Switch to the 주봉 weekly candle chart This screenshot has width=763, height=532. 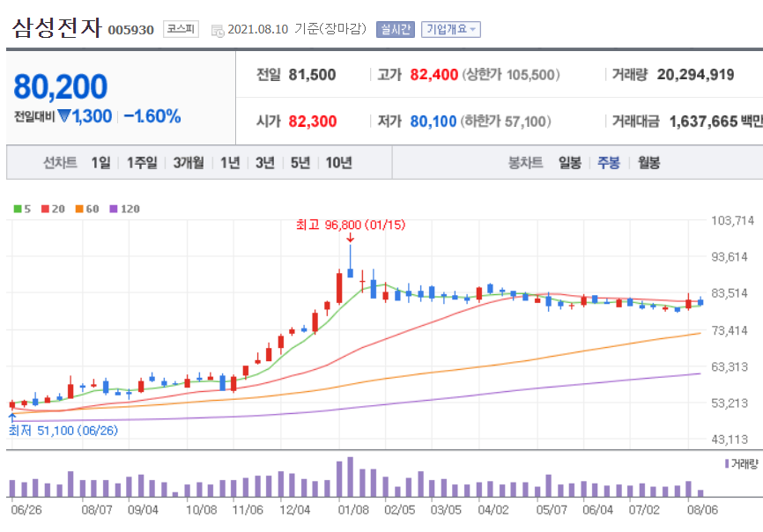click(x=609, y=162)
